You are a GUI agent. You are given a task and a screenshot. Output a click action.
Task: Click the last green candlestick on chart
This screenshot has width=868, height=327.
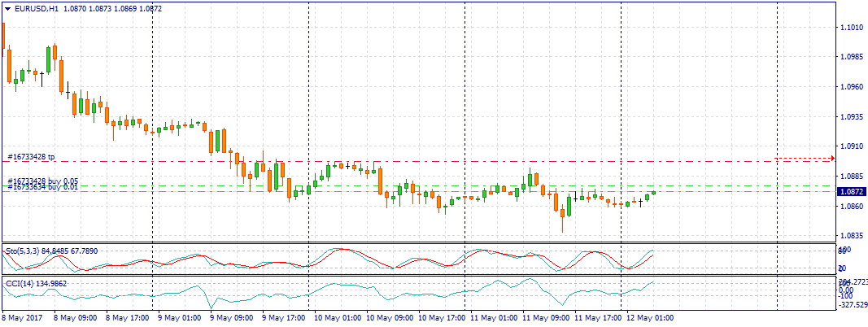tap(653, 194)
